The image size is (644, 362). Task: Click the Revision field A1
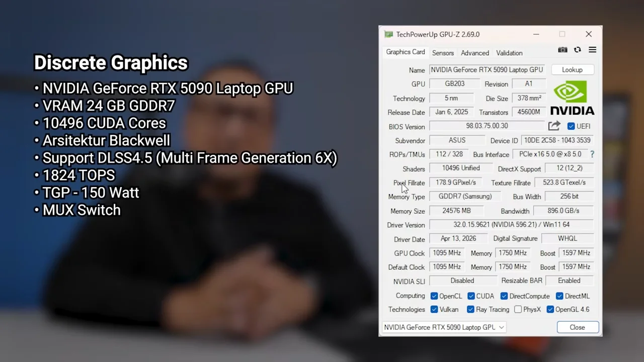click(529, 84)
